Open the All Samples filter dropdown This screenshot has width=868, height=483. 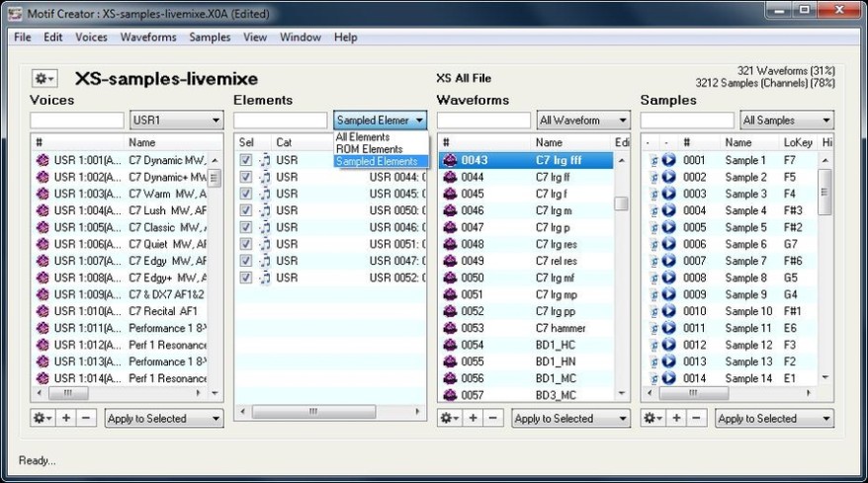coord(787,121)
